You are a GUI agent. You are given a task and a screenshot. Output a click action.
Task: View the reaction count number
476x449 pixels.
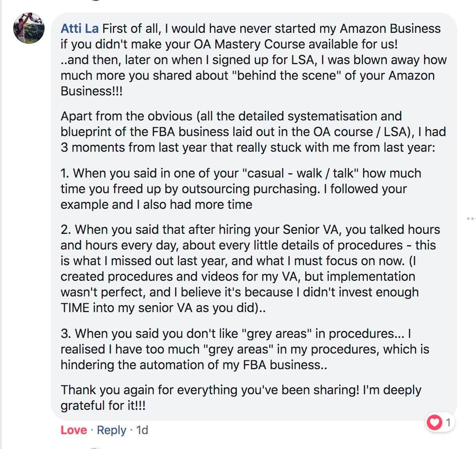pos(448,422)
